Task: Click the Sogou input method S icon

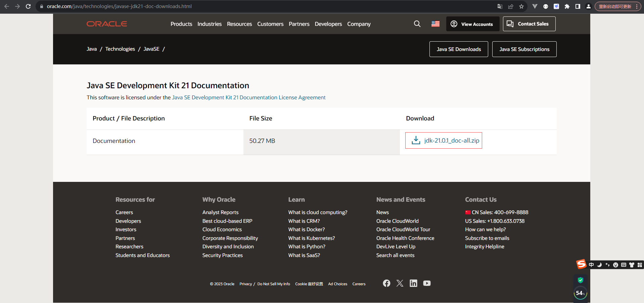Action: 581,264
